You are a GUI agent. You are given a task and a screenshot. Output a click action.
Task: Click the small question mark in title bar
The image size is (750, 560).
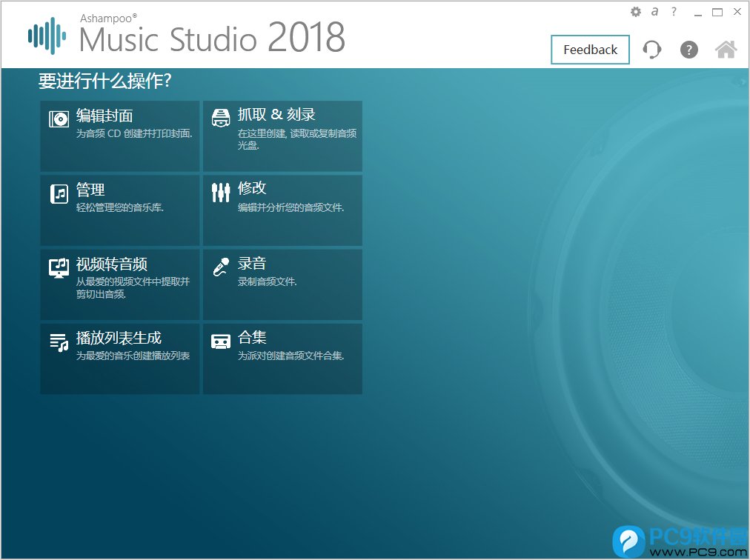[x=674, y=11]
